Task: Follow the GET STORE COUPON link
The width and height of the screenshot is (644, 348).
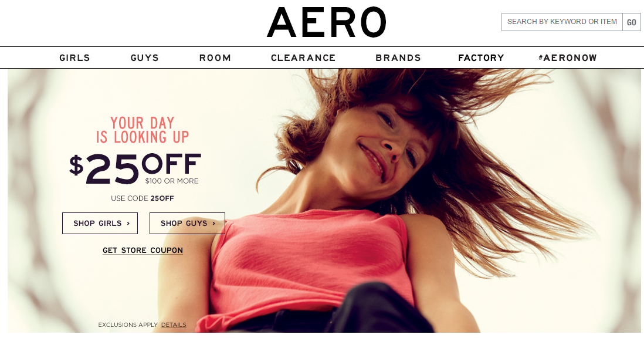Action: coord(143,250)
